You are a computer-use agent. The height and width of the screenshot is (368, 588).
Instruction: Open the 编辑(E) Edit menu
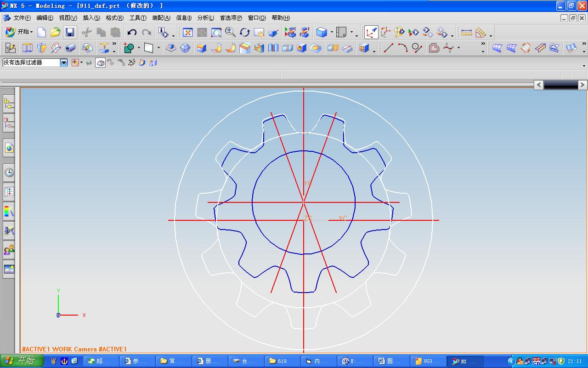(x=45, y=18)
